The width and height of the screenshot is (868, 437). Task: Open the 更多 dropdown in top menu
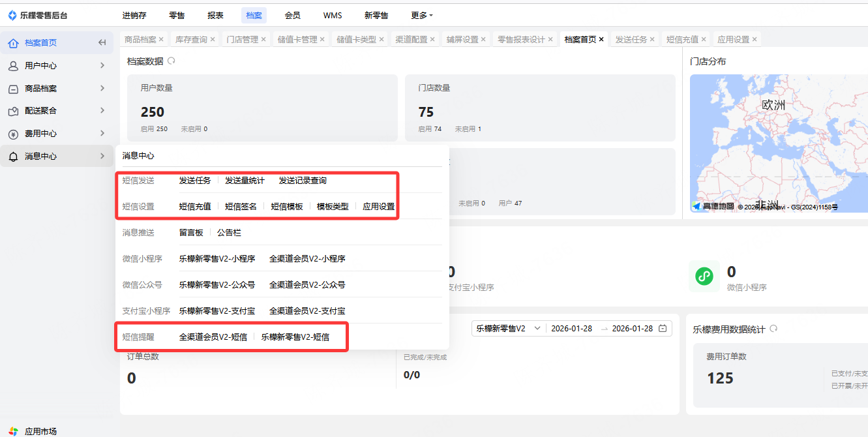[422, 15]
